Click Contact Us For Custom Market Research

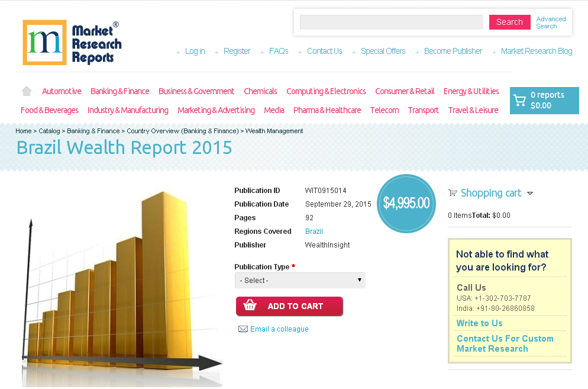click(505, 343)
